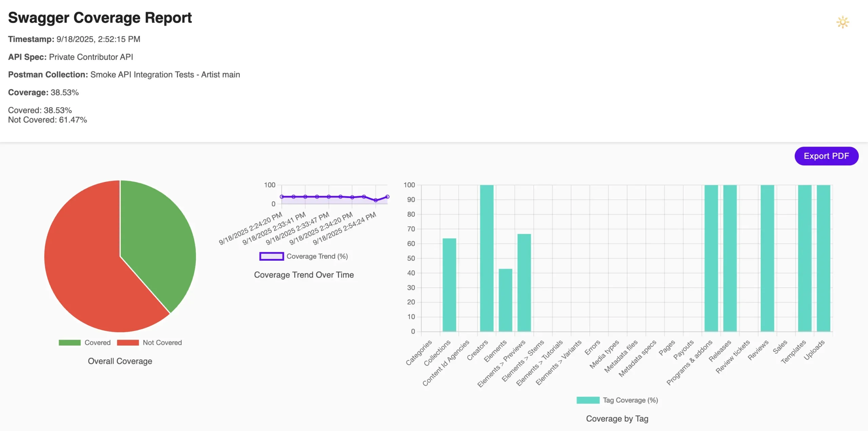
Task: Click the Creators bar in tag chart
Action: pos(487,258)
